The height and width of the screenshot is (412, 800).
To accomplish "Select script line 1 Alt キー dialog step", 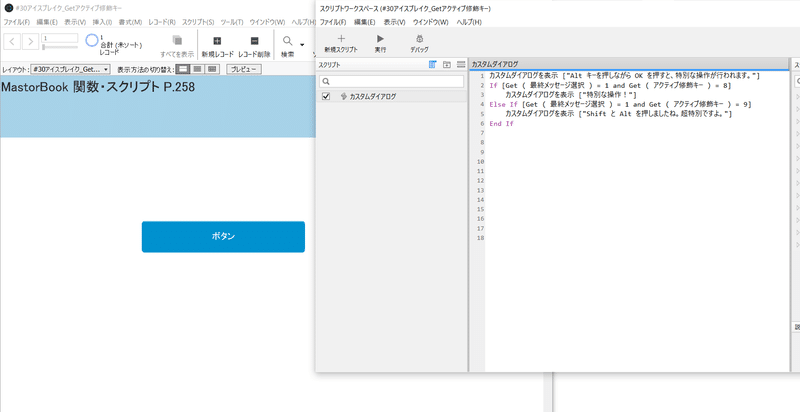I will (624, 76).
